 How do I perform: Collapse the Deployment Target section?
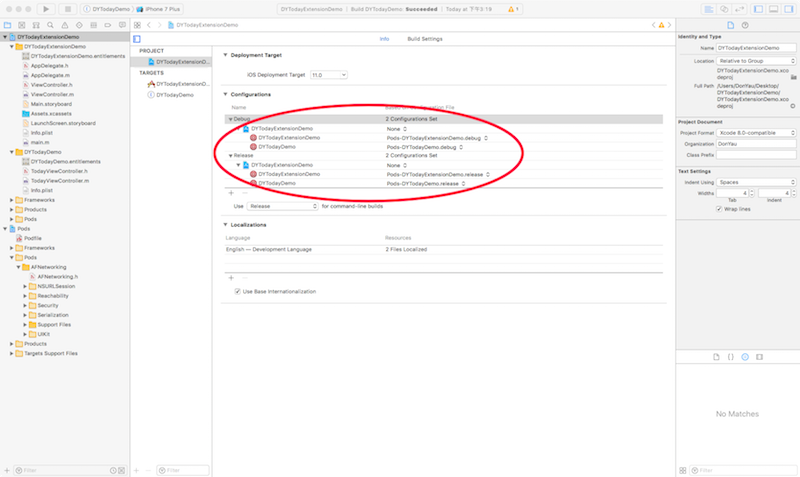tap(225, 55)
